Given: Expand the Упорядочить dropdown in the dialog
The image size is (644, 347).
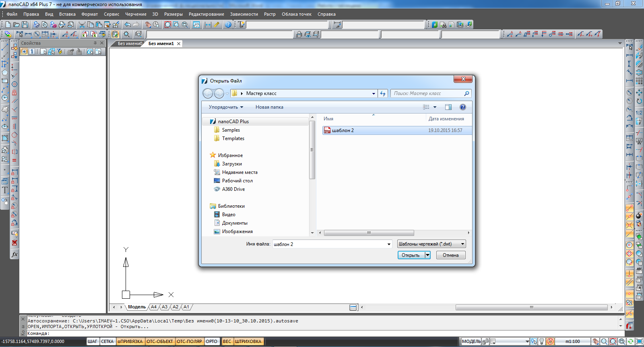Looking at the screenshot, I should (x=226, y=107).
